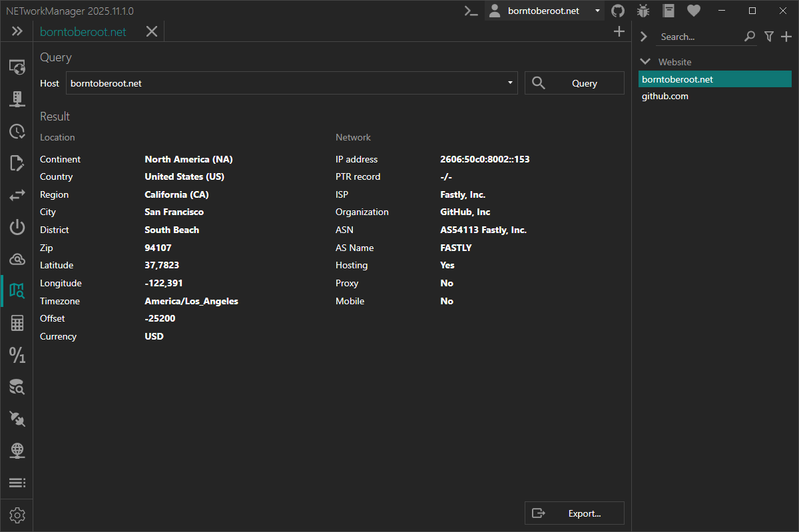Close the borntoberoot.net tab

pyautogui.click(x=152, y=31)
